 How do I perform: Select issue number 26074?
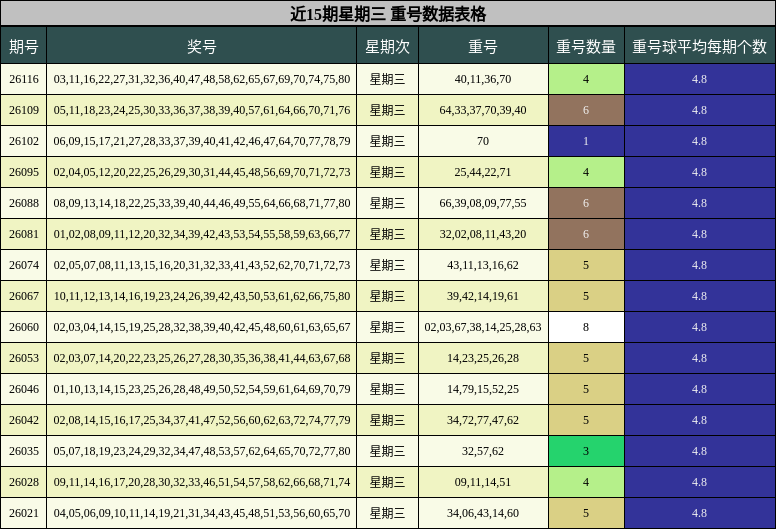pos(24,265)
